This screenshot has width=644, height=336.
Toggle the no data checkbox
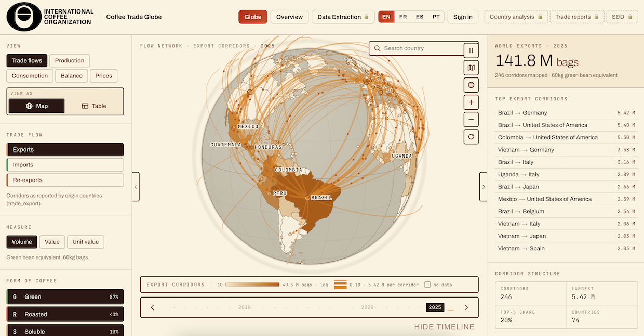427,285
